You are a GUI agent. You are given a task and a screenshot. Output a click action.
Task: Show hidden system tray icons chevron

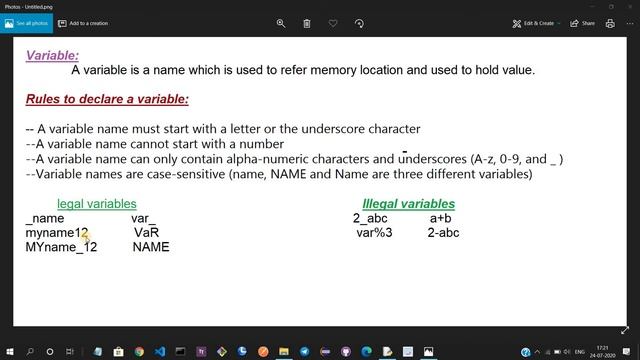point(537,351)
